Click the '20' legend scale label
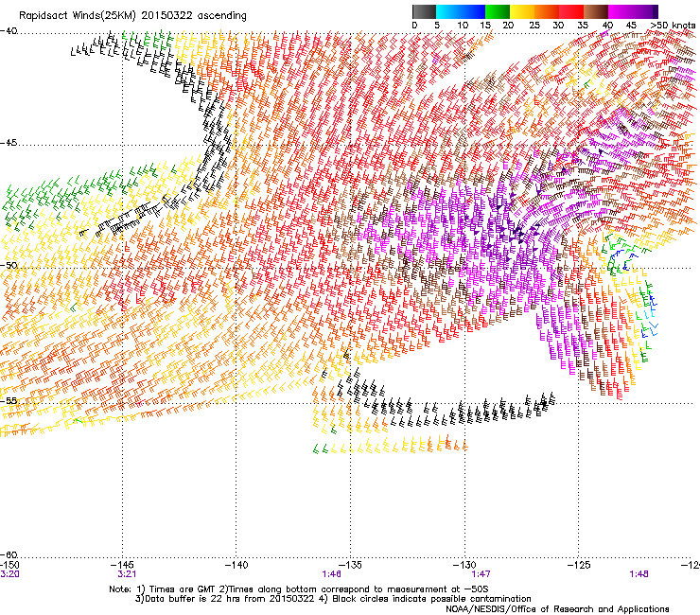 [x=509, y=26]
